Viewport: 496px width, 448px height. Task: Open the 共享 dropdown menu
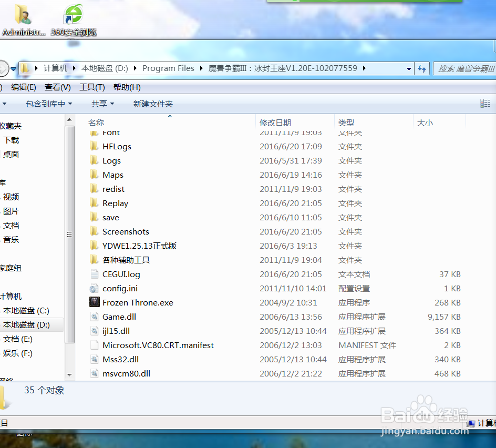point(101,104)
